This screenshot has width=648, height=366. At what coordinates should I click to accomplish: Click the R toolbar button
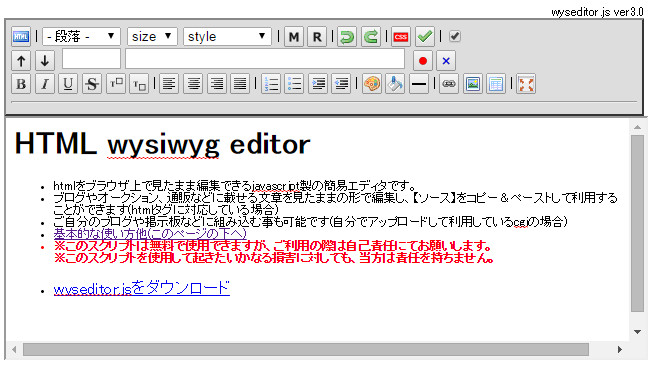[317, 37]
